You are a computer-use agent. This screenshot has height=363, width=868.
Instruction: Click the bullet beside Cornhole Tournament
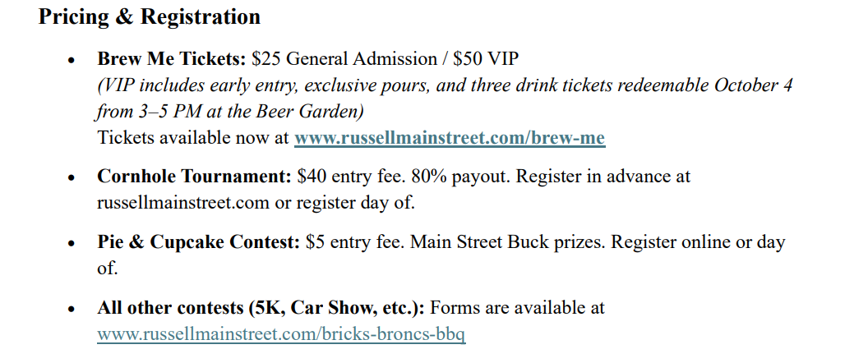coord(71,178)
